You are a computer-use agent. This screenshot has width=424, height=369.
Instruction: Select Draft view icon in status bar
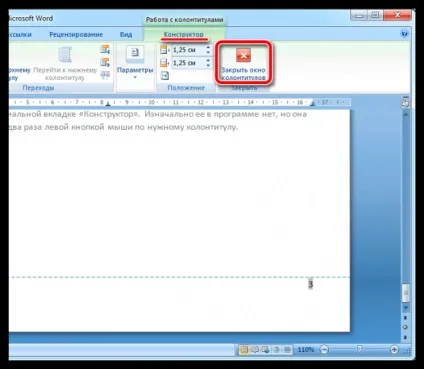tap(287, 350)
